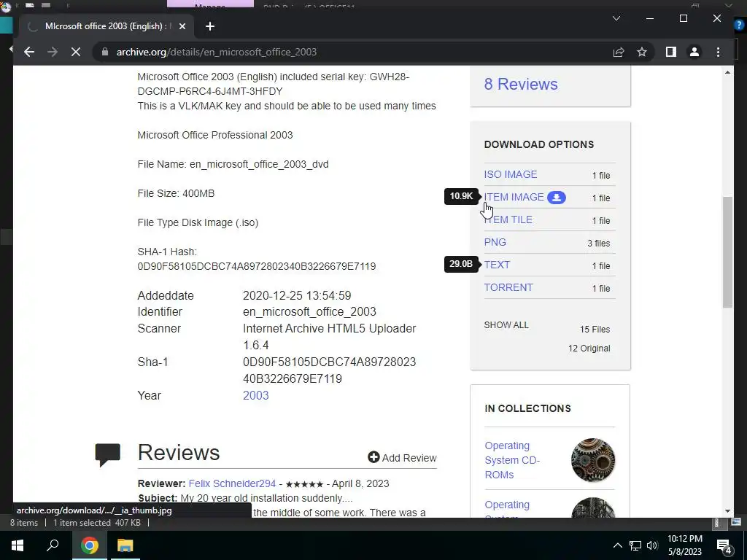
Task: Open the Chrome profile avatar
Action: [x=694, y=52]
